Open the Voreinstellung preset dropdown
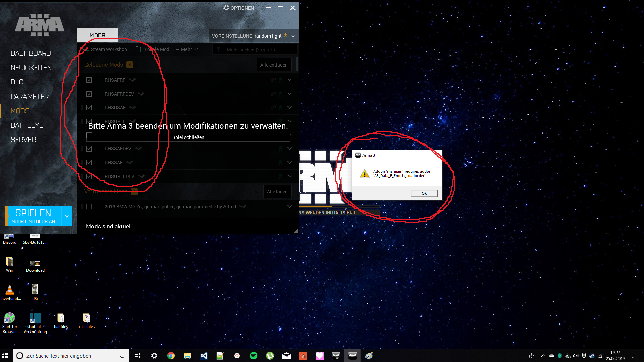 click(x=293, y=36)
